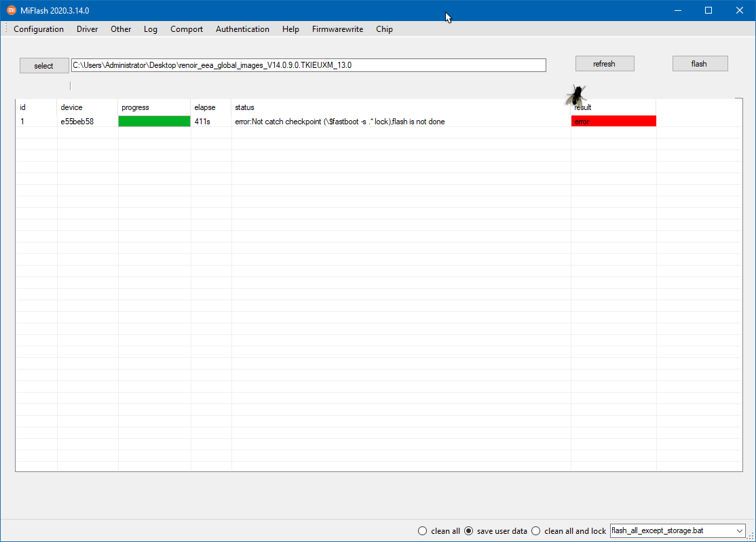Viewport: 756px width, 542px height.
Task: Open the Firmwarewrite menu
Action: [x=337, y=29]
